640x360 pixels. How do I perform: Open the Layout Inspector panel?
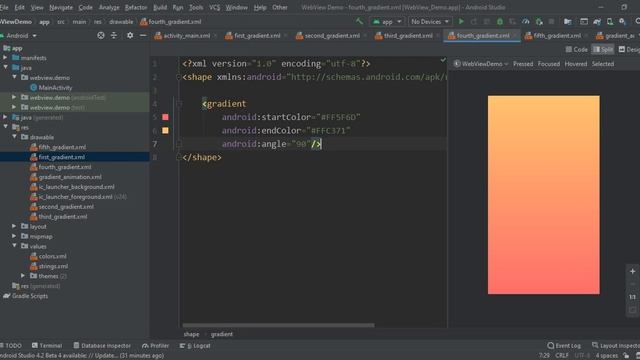click(616, 345)
